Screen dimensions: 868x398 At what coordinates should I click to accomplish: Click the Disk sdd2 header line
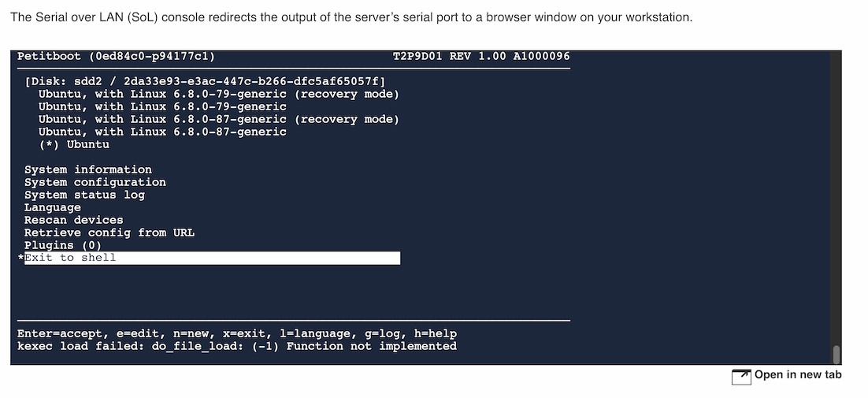(204, 81)
